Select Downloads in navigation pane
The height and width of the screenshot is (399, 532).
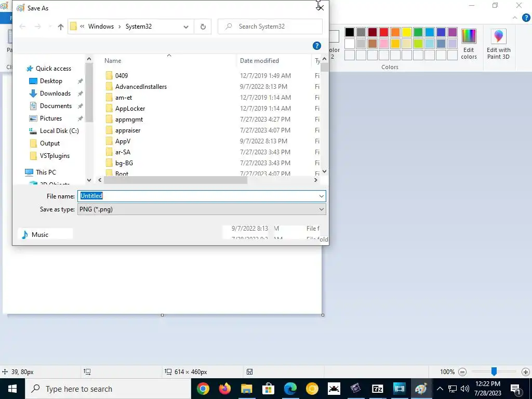coord(55,94)
